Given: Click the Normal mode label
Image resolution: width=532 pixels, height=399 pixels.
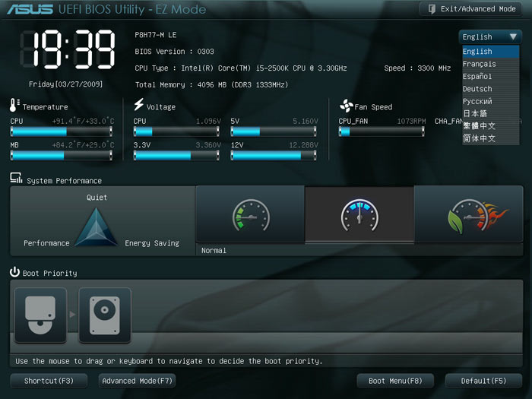Looking at the screenshot, I should pyautogui.click(x=214, y=250).
